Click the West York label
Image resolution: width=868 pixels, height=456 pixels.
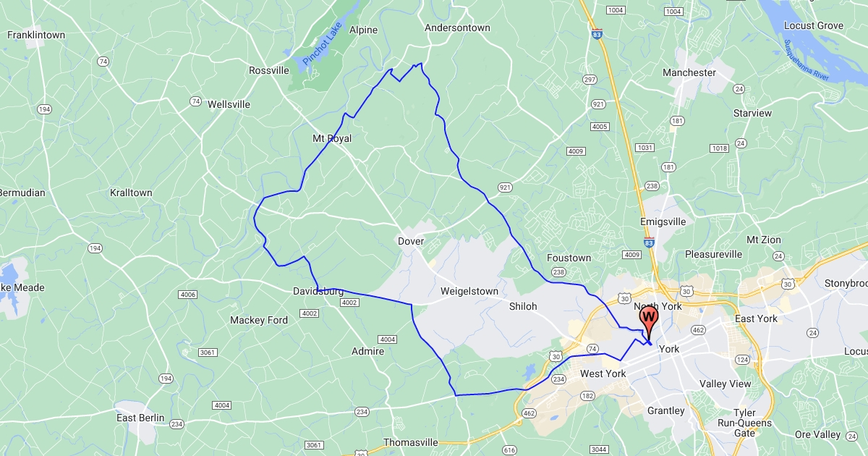pos(603,374)
